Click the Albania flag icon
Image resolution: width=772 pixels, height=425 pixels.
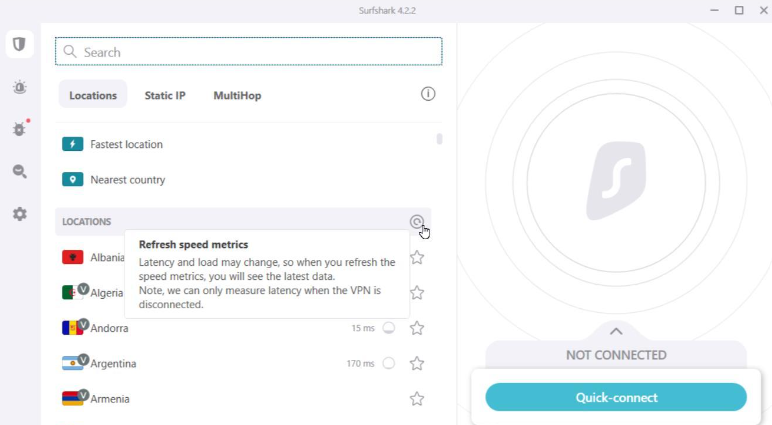click(72, 257)
